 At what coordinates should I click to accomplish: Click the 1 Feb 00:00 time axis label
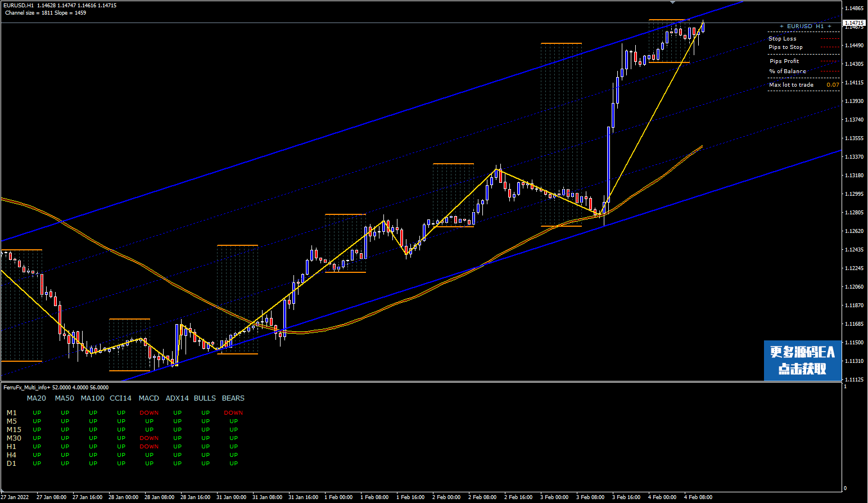338,497
